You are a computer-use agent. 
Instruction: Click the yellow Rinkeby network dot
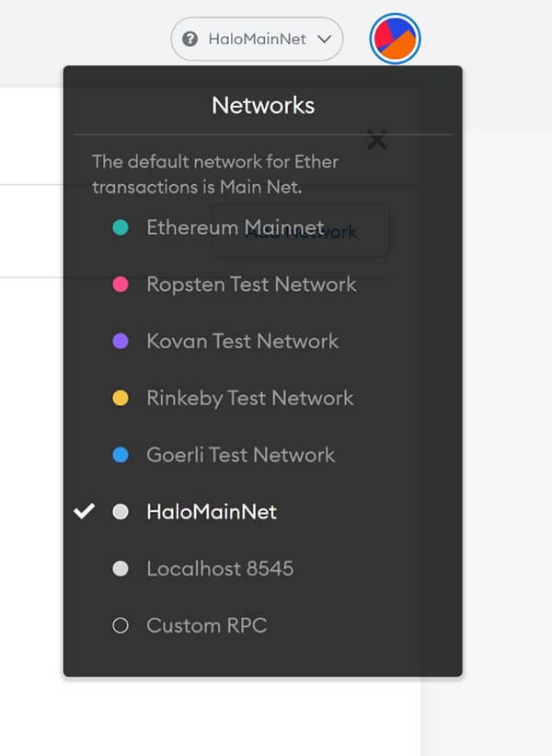121,398
